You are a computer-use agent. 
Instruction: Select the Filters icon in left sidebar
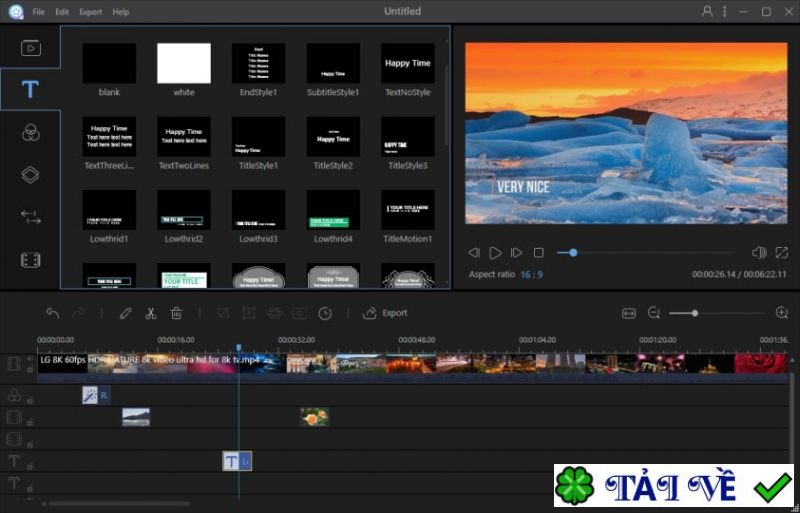click(30, 132)
